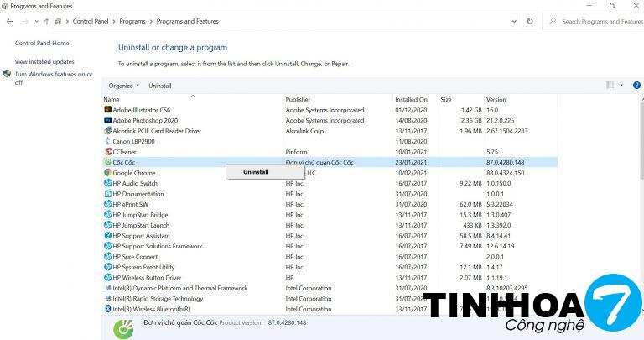Open address bar history dropdown
Image resolution: width=644 pixels, height=340 pixels.
pos(514,21)
